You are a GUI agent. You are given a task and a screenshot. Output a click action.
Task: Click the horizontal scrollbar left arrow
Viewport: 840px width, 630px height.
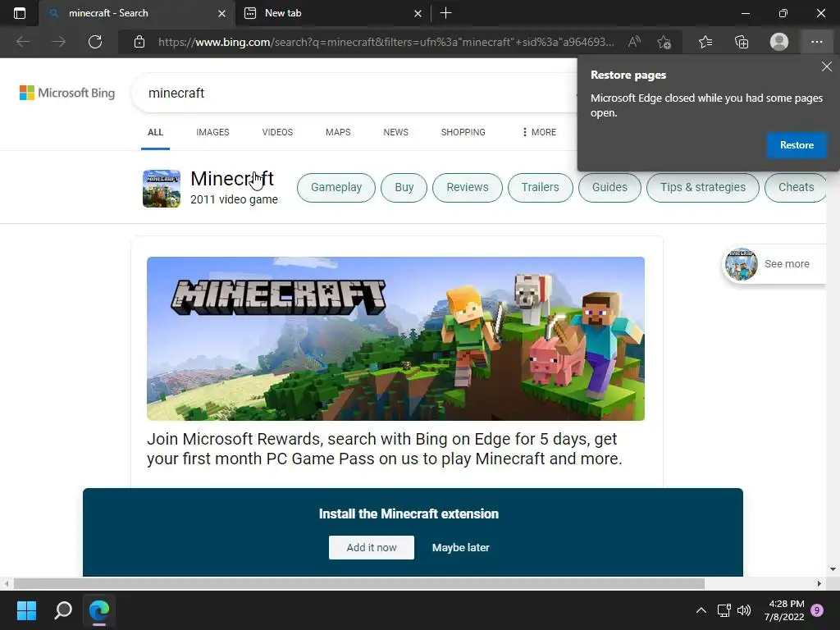coord(7,583)
